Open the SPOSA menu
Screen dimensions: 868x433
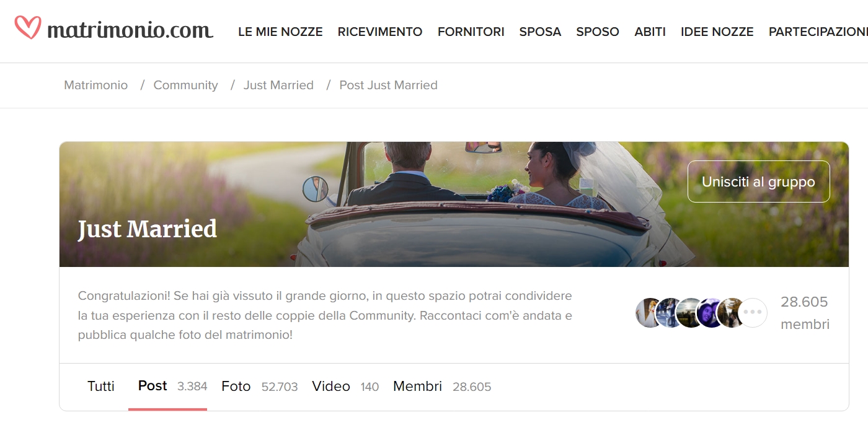click(540, 32)
